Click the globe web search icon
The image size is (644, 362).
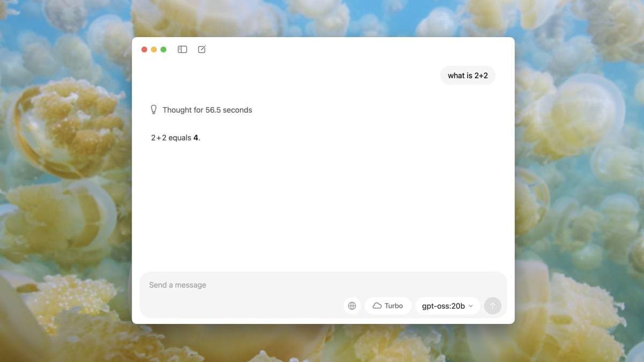tap(352, 306)
